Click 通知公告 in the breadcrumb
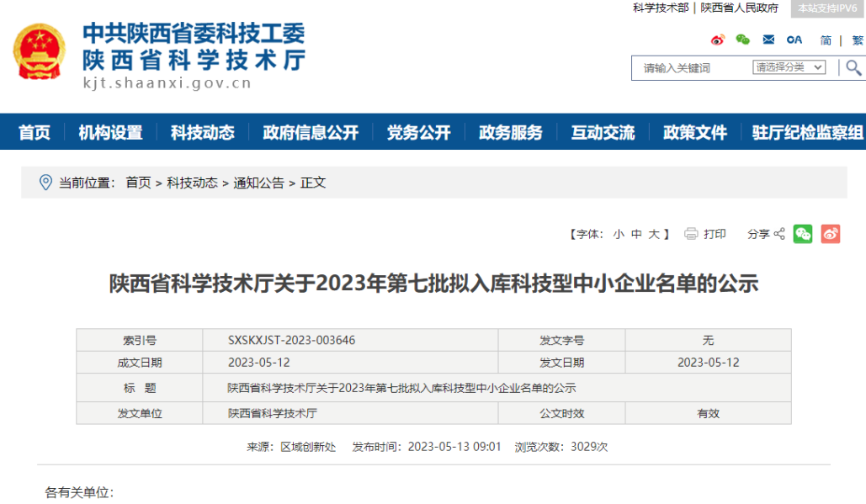 258,183
